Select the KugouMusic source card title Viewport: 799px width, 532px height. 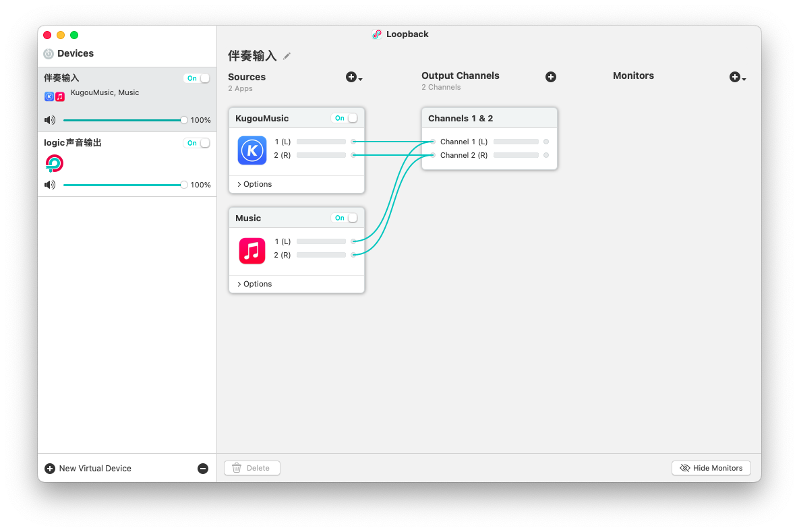point(262,118)
